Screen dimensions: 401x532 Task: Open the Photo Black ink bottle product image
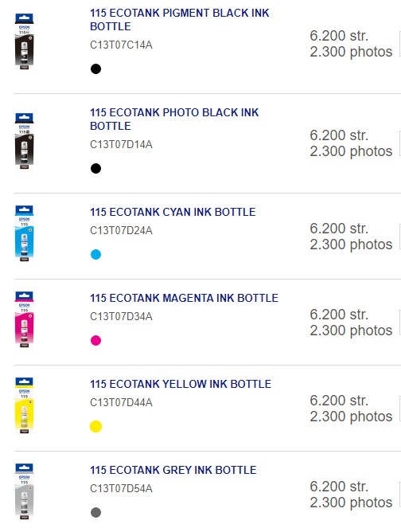24,141
